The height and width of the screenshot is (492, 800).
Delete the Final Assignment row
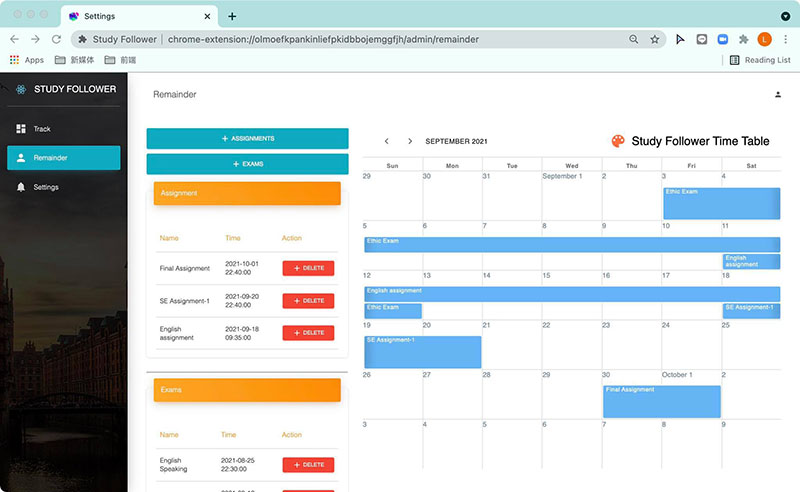[x=308, y=268]
